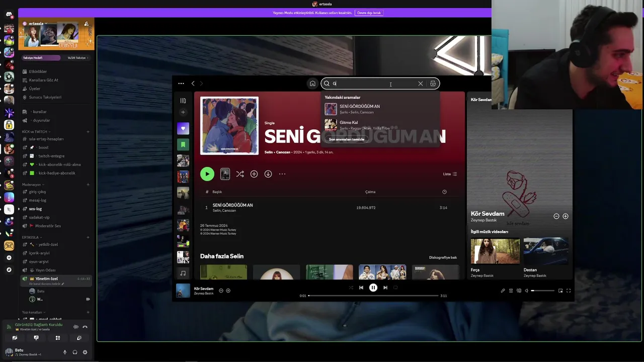This screenshot has height=362, width=644.
Task: Open more options dots for the single
Action: tap(282, 174)
